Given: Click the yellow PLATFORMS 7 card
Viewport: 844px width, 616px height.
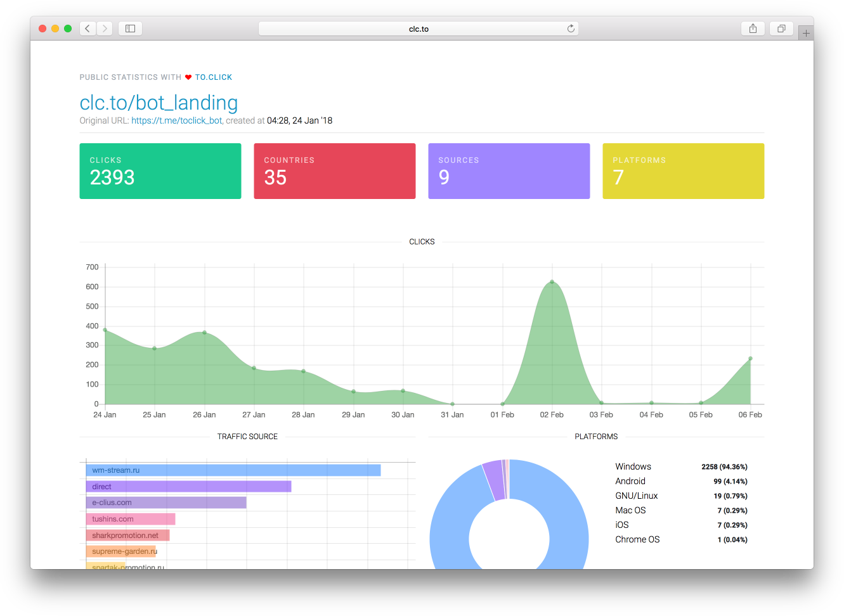Looking at the screenshot, I should click(x=684, y=171).
